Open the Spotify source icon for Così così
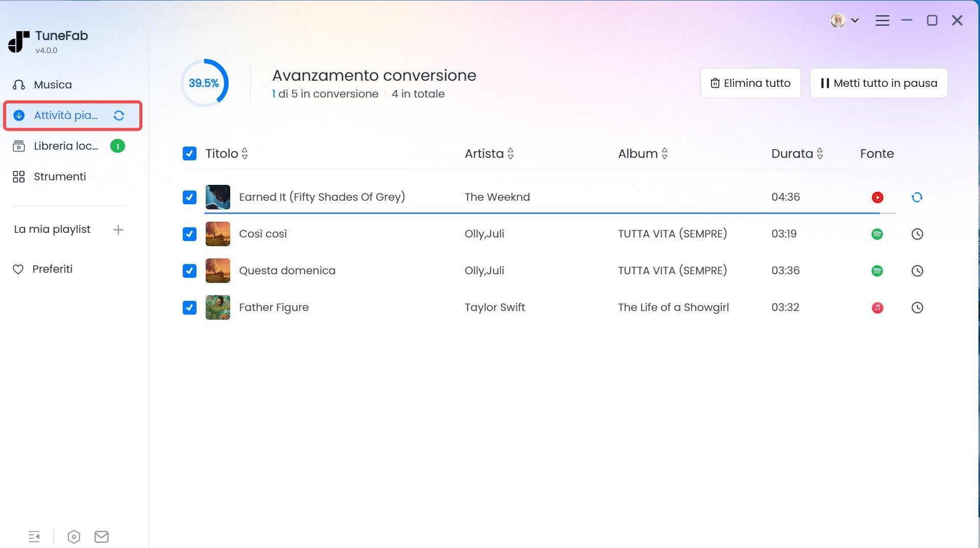The height and width of the screenshot is (548, 980). 877,234
